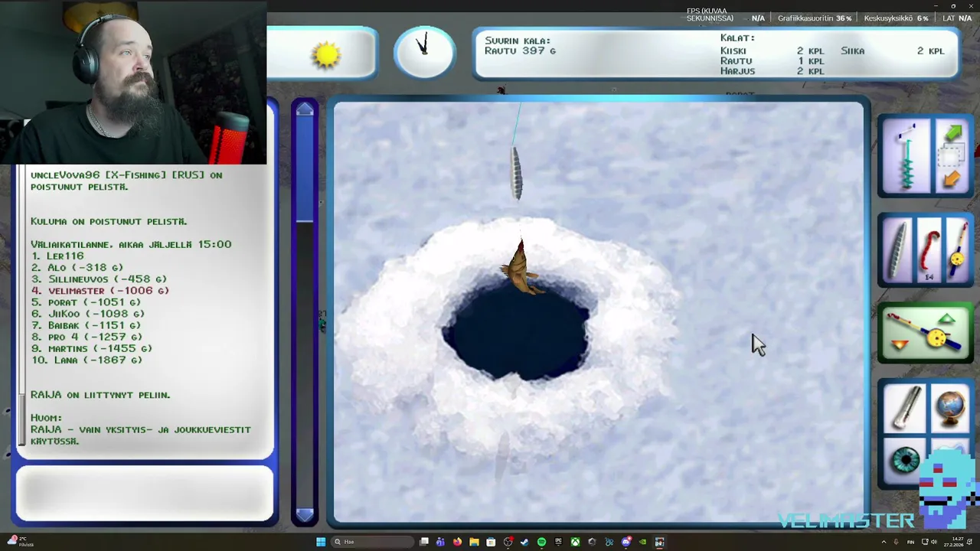Select porat (-1051 g) row
980x551 pixels.
[86, 302]
